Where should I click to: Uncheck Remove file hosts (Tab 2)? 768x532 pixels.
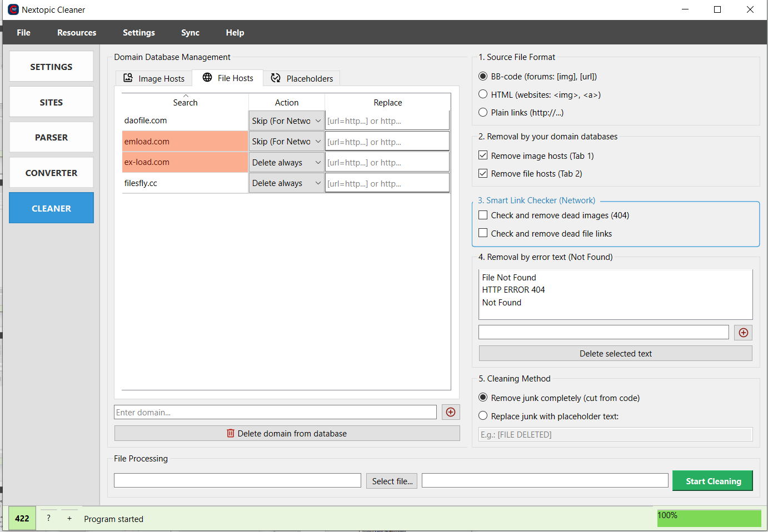click(x=483, y=174)
